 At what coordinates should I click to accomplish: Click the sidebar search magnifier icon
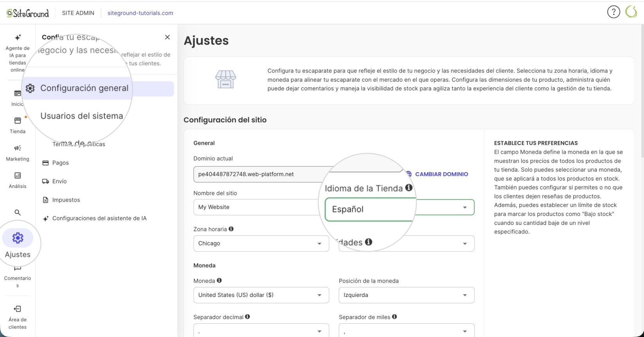click(x=18, y=213)
